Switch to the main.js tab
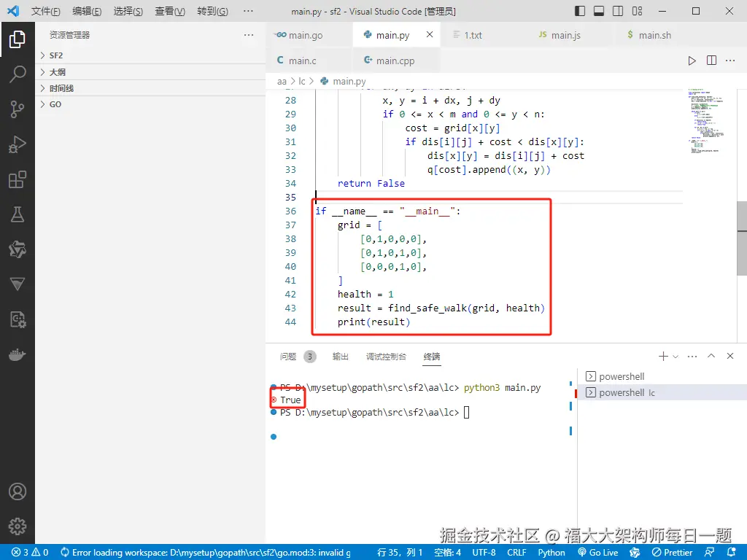The height and width of the screenshot is (560, 747). pos(572,35)
